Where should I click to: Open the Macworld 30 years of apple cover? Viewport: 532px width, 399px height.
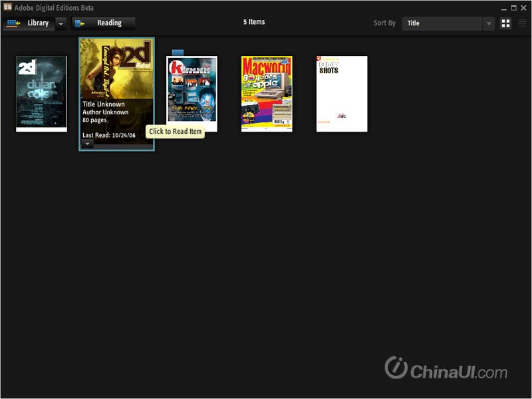267,94
